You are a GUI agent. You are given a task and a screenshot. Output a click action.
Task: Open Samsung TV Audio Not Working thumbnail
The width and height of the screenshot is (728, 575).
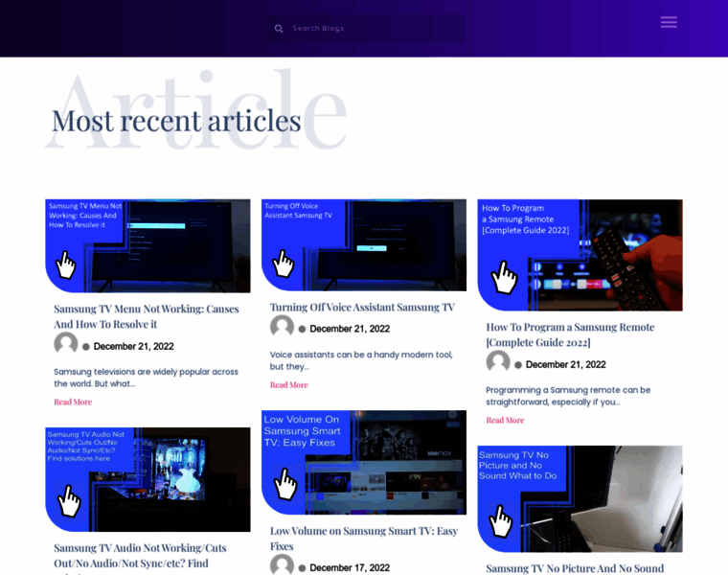pos(148,479)
